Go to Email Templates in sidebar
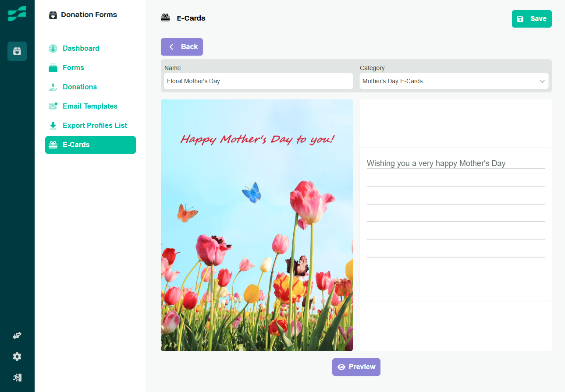Image resolution: width=565 pixels, height=392 pixels. pos(90,106)
